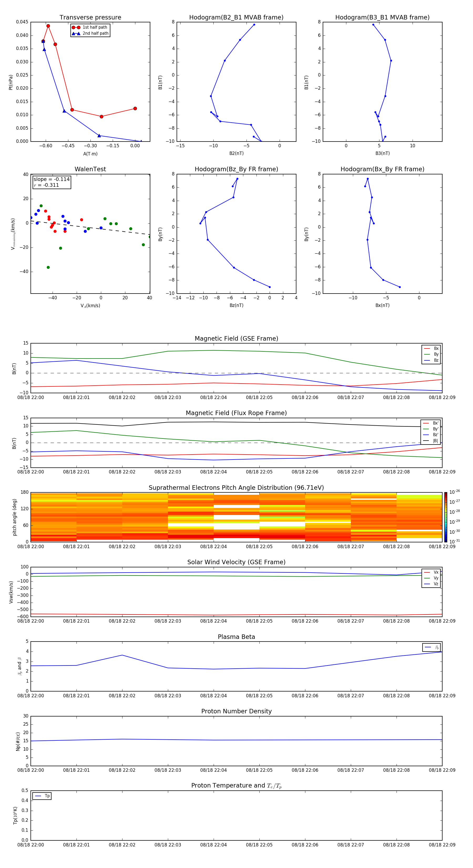Click 'Bx(nT)' axis label under FR hodogram
This screenshot has height=868, width=473.
[x=382, y=305]
